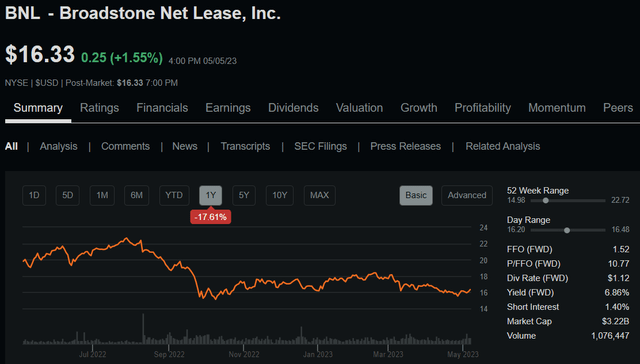The height and width of the screenshot is (364, 640).
Task: Click the Volume 1,076,447 value
Action: [x=610, y=336]
